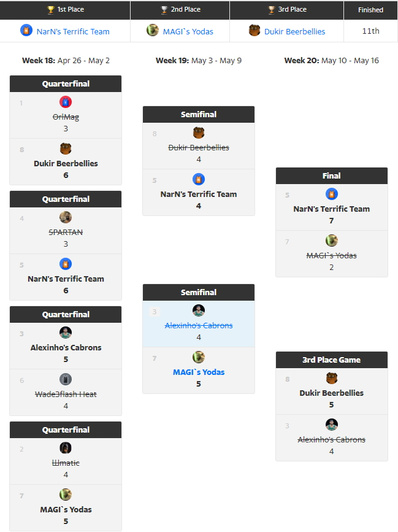This screenshot has width=398, height=532.
Task: Select the Final matchup header
Action: pyautogui.click(x=332, y=175)
